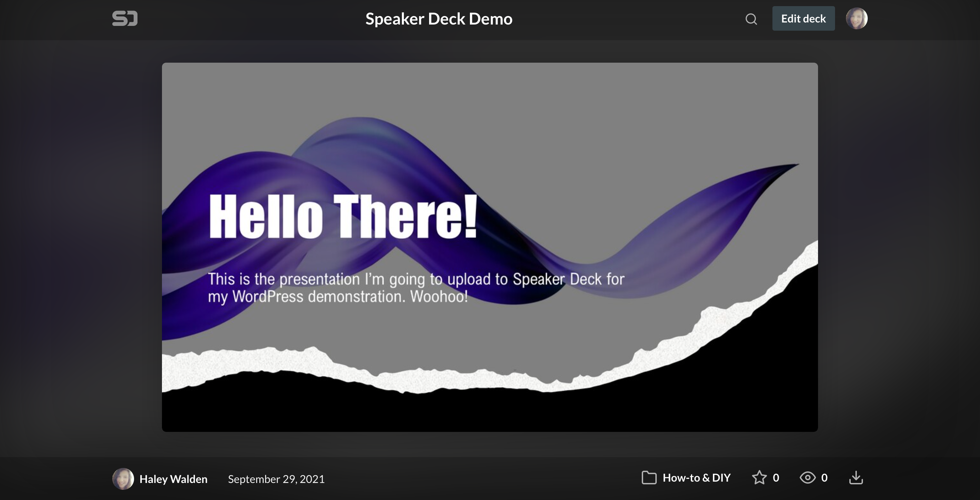Click the September 29, 2021 date
The image size is (980, 500).
click(276, 479)
